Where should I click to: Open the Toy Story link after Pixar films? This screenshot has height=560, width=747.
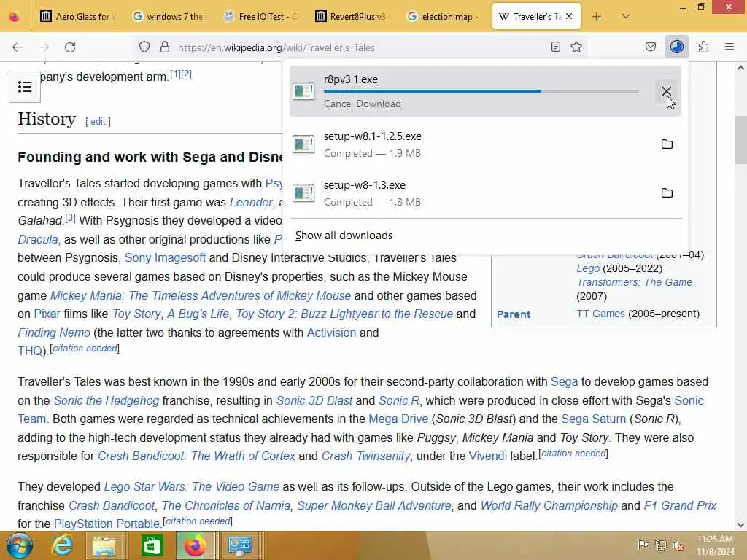[x=136, y=314]
